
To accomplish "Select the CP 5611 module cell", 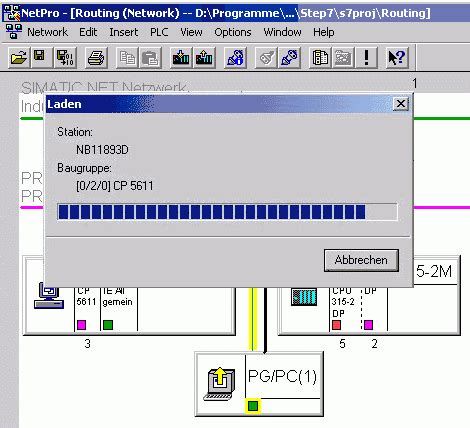I will (x=87, y=309).
